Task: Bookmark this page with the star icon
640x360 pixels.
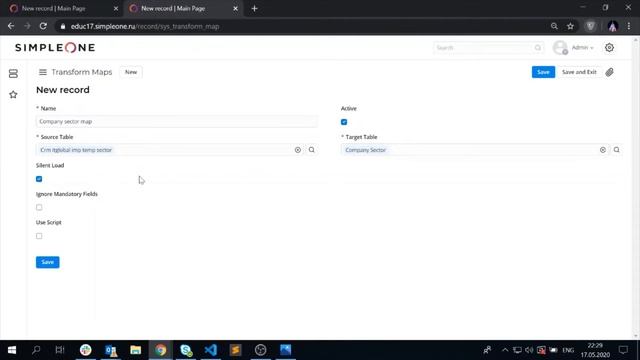Action: (570, 26)
